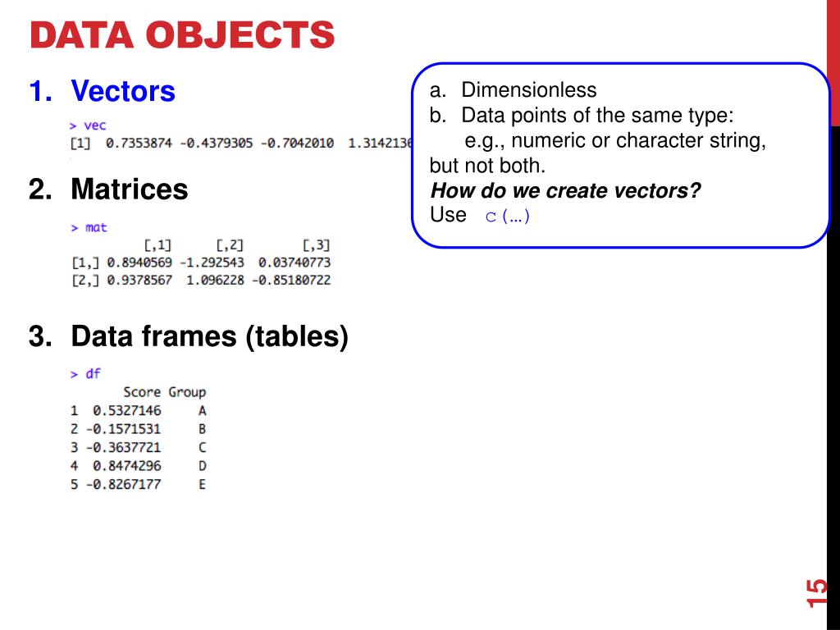Click matrix column header [,3]
Screen dimensions: 840x630
tap(316, 245)
